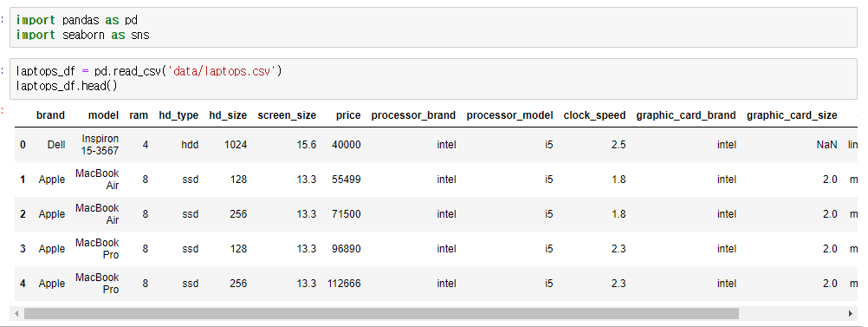Viewport: 868px width, 327px height.
Task: Click the ram column header
Action: coord(139,115)
